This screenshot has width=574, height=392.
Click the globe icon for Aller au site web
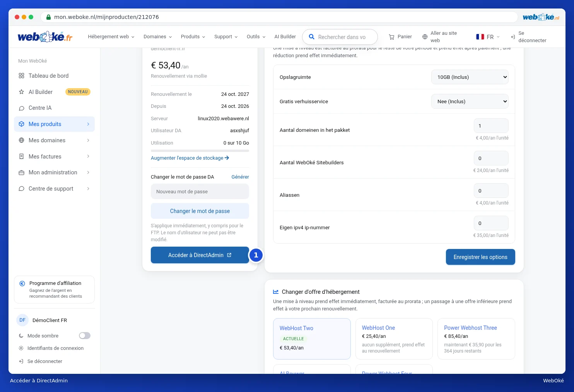(x=425, y=37)
